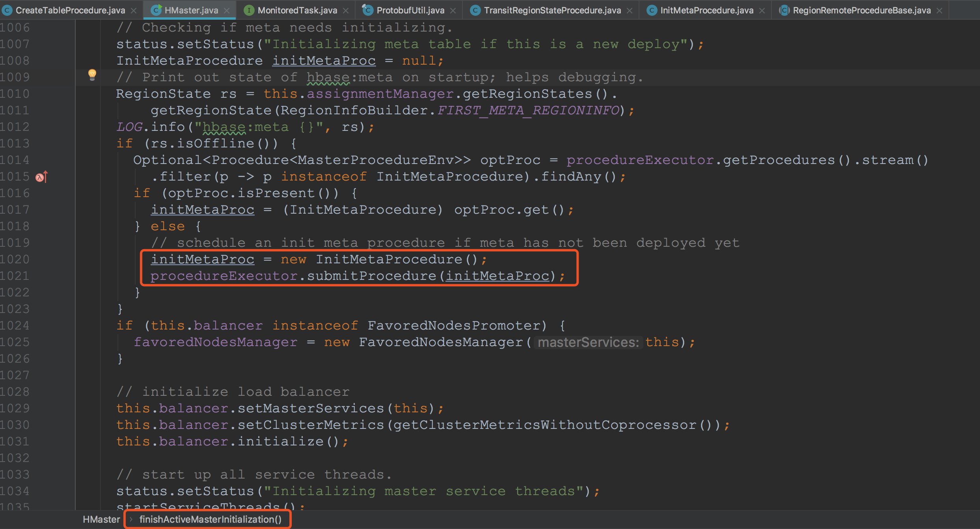Viewport: 980px width, 529px height.
Task: Close the CreateTableProcedure.java tab
Action: click(134, 11)
